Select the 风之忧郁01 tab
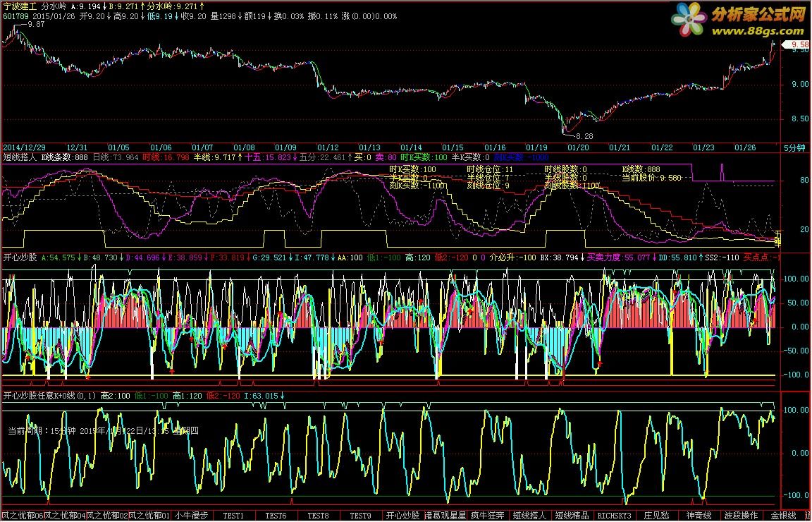 (x=149, y=516)
